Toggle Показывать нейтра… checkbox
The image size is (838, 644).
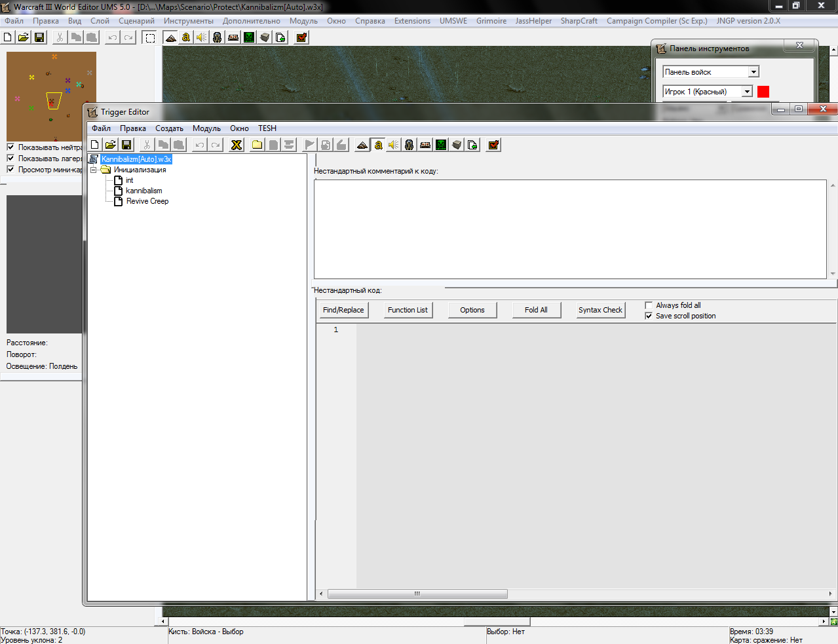[x=10, y=147]
